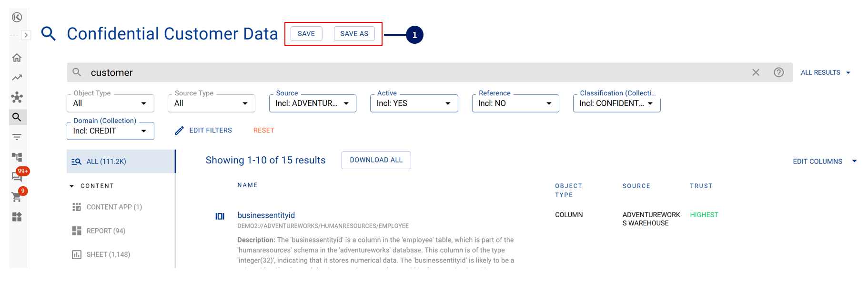Click the search magnifier sidebar icon

click(17, 117)
